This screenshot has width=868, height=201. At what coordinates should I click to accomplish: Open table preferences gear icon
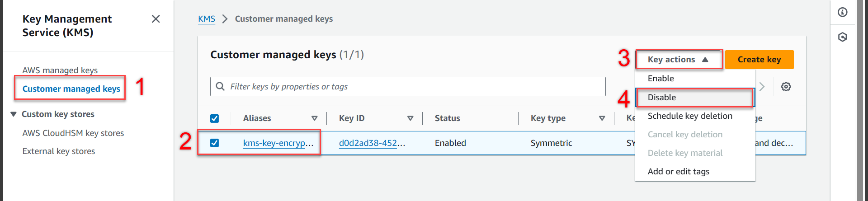[x=786, y=87]
